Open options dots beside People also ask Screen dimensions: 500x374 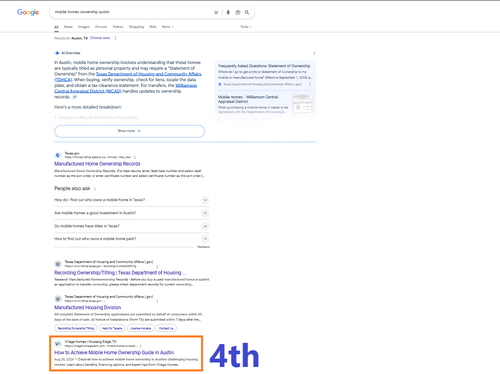click(x=95, y=189)
